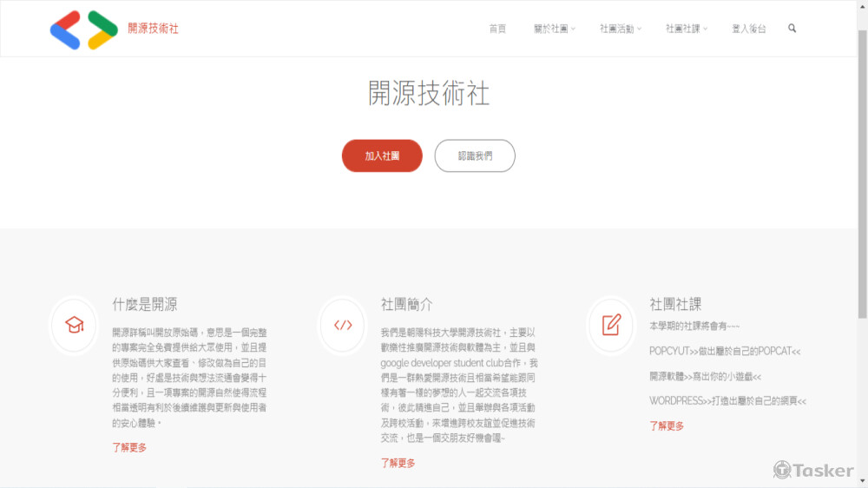Viewport: 868px width, 488px height.
Task: Open 了解更多 under 社團簡介
Action: [x=398, y=463]
